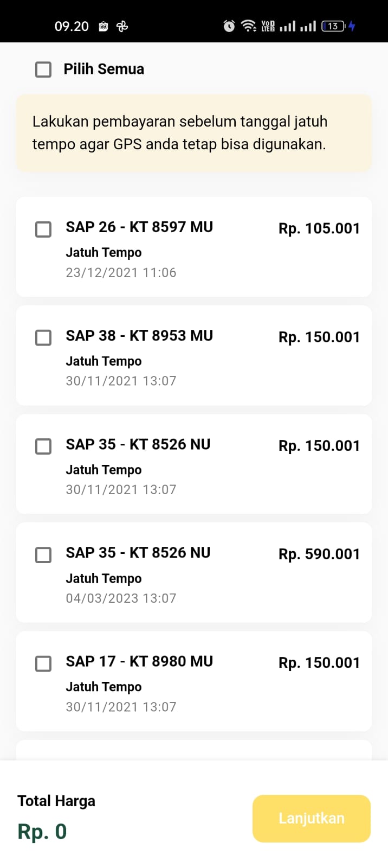Tap the alarm clock status icon
Image resolution: width=388 pixels, height=868 pixels.
coord(229,26)
